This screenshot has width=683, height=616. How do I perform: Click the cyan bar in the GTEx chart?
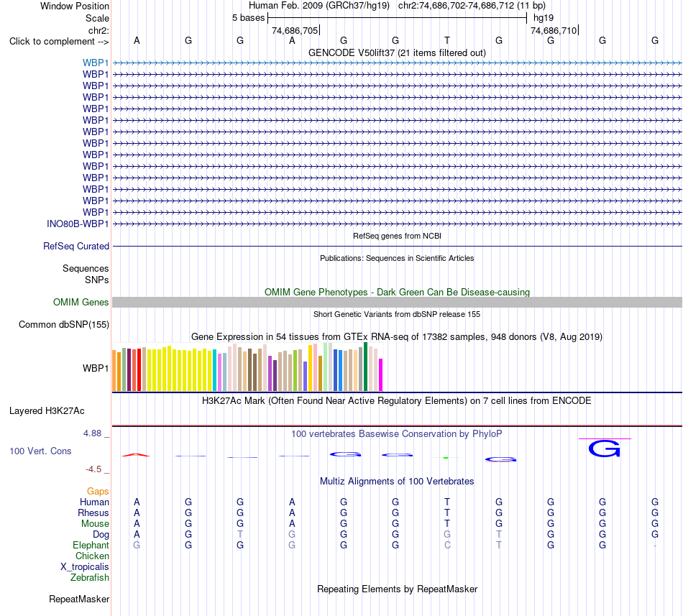pos(215,370)
